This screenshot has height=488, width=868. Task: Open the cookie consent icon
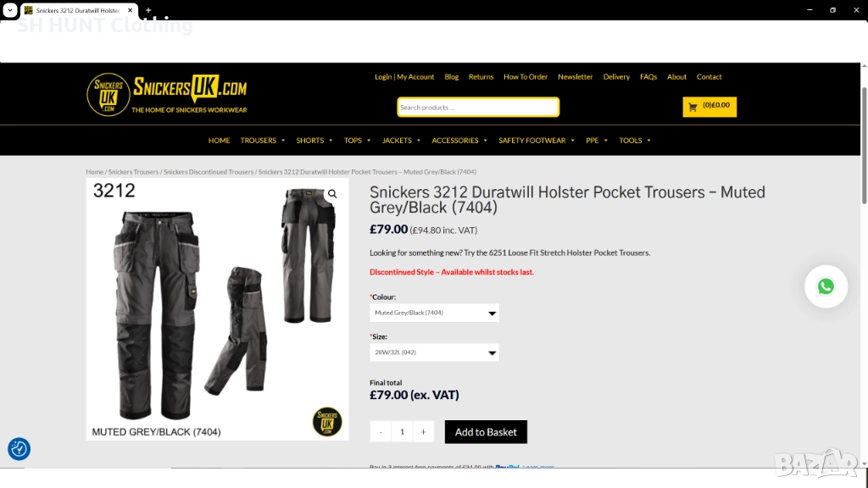[19, 449]
